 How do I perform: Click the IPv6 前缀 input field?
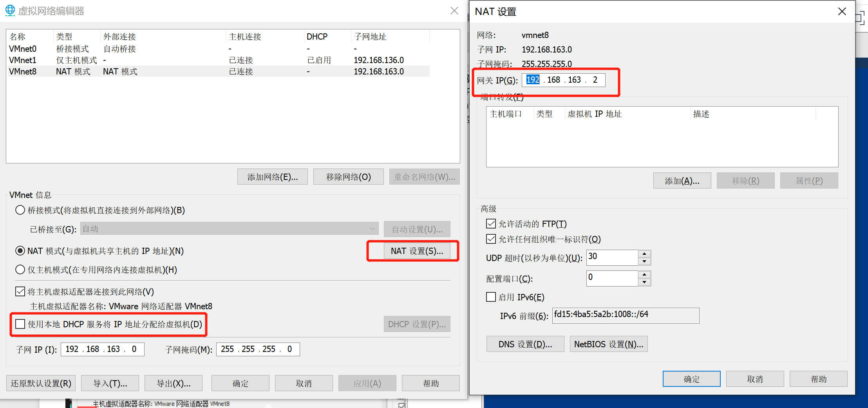(x=626, y=315)
